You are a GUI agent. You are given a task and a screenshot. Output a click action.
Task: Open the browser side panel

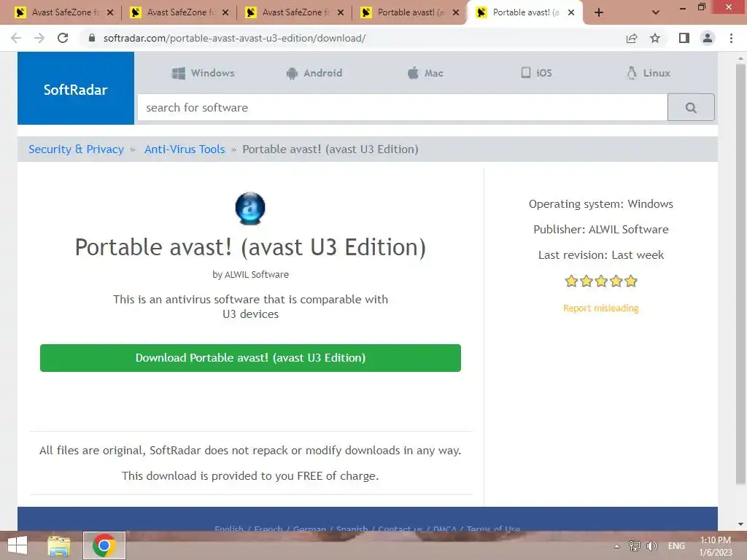[x=684, y=38]
